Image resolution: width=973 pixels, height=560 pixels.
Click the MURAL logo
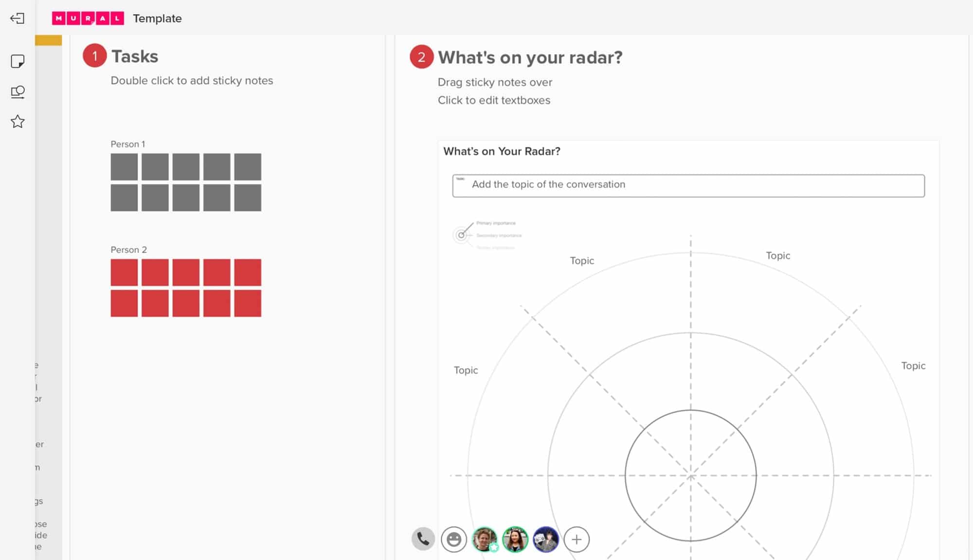tap(89, 18)
